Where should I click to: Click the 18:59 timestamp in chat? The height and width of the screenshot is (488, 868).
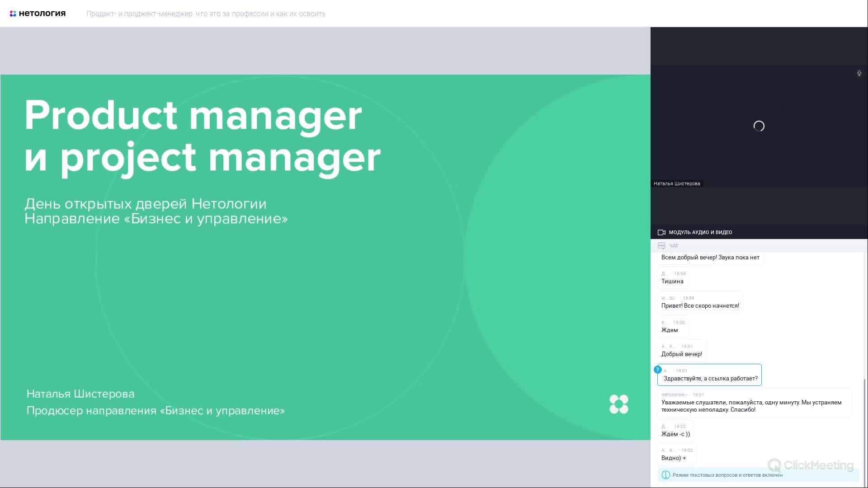coord(688,298)
